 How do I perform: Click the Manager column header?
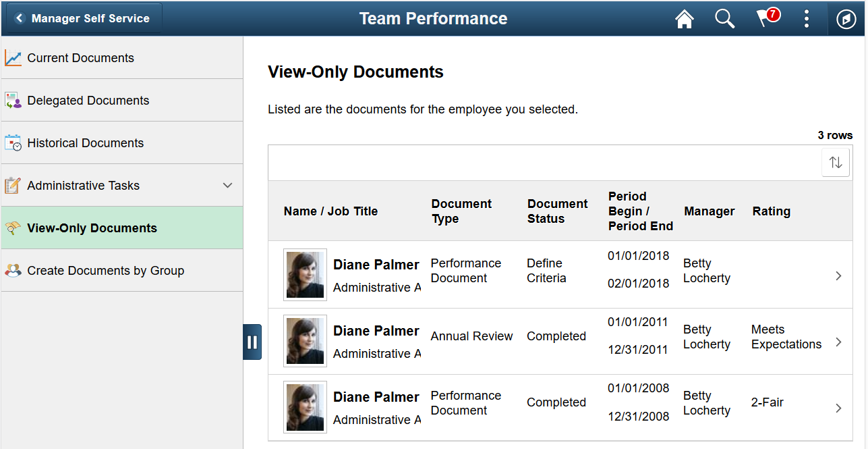coord(710,211)
